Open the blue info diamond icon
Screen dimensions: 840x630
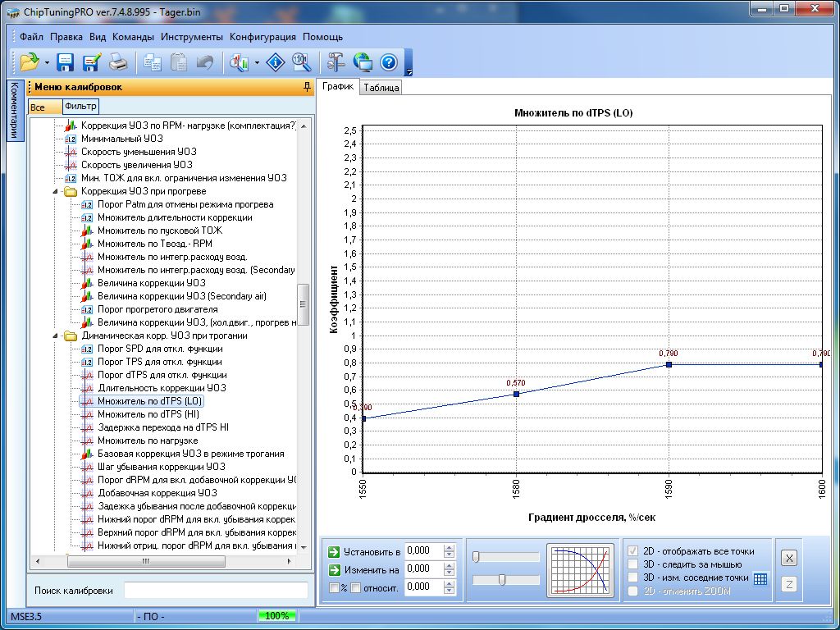pyautogui.click(x=276, y=62)
